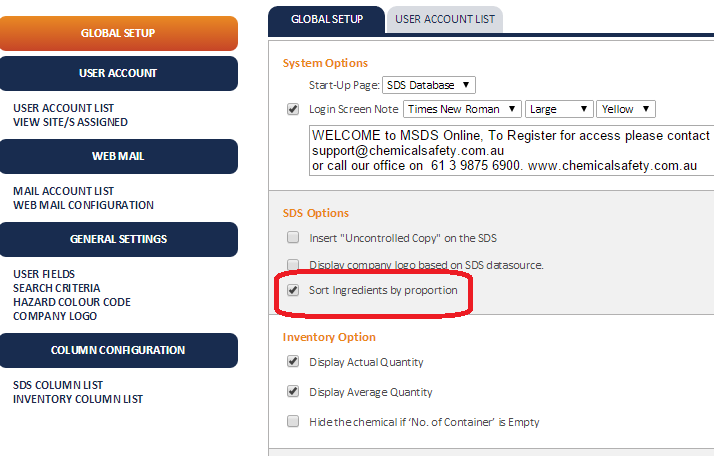This screenshot has height=456, width=714.
Task: Open the Column Configuration section button
Action: coord(118,350)
